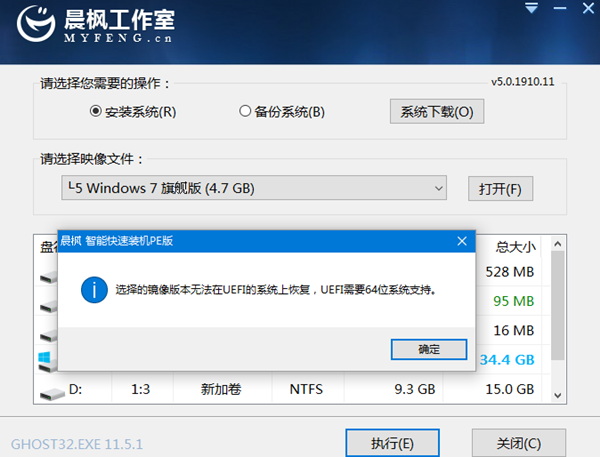600x457 pixels.
Task: Close the UEFI warning dialog with X
Action: pyautogui.click(x=461, y=241)
